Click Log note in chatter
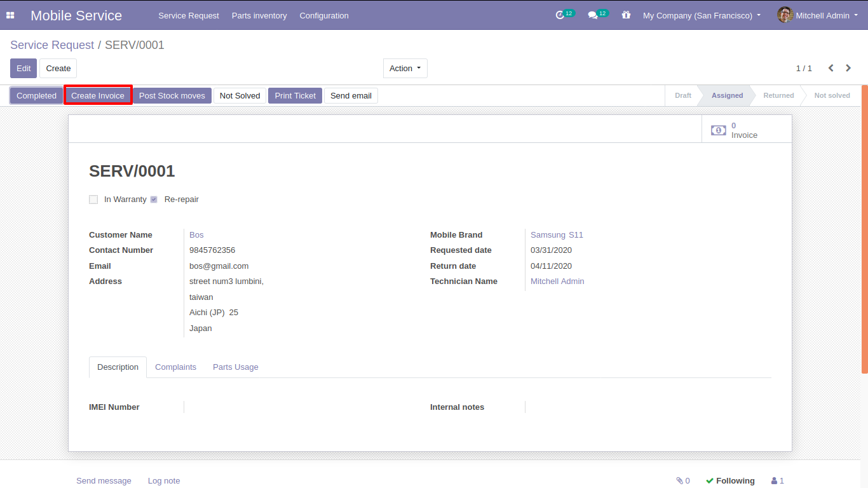 pos(164,481)
